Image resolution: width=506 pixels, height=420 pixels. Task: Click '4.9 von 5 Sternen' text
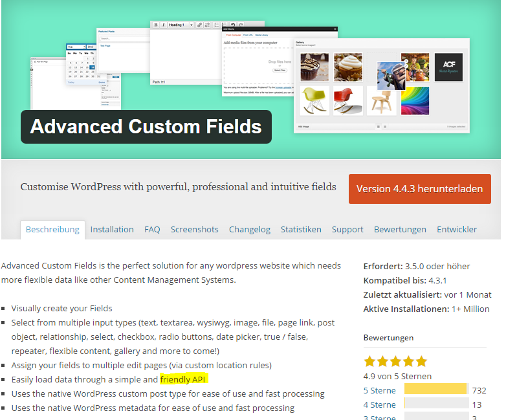(x=397, y=377)
